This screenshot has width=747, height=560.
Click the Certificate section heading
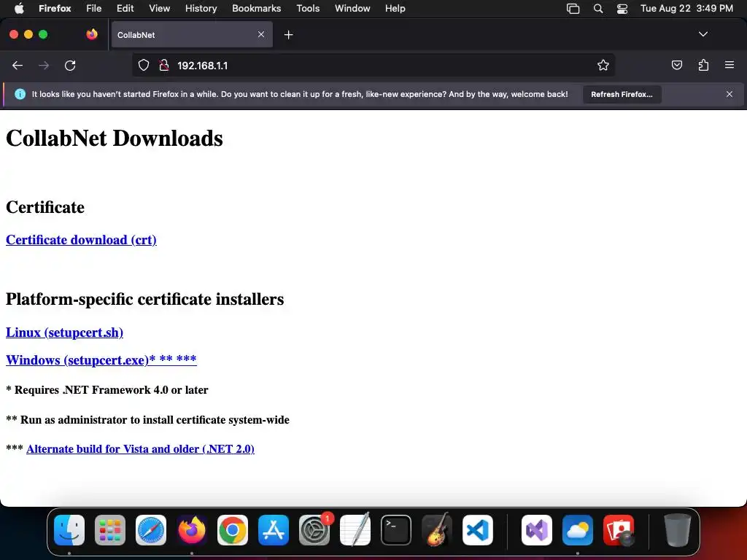pos(45,207)
